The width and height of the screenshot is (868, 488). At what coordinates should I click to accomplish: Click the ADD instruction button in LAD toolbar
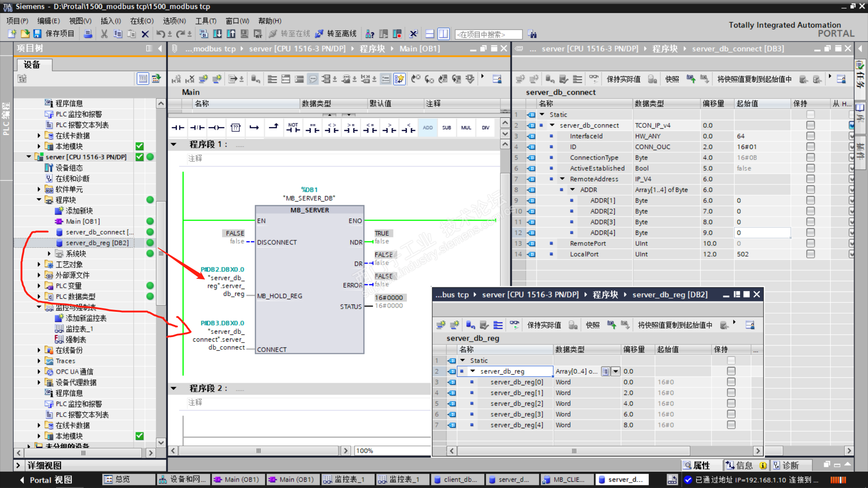[427, 128]
